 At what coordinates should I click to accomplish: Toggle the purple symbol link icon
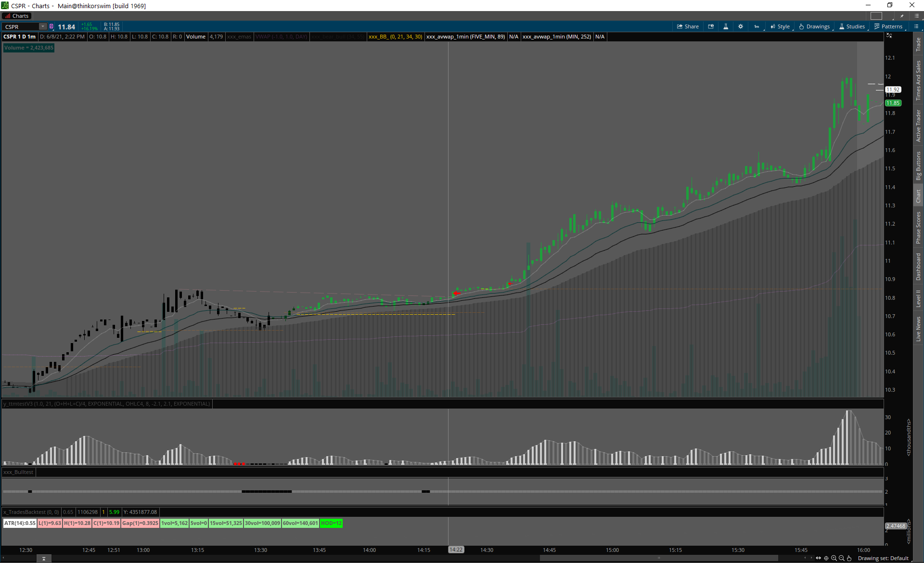[x=51, y=26]
